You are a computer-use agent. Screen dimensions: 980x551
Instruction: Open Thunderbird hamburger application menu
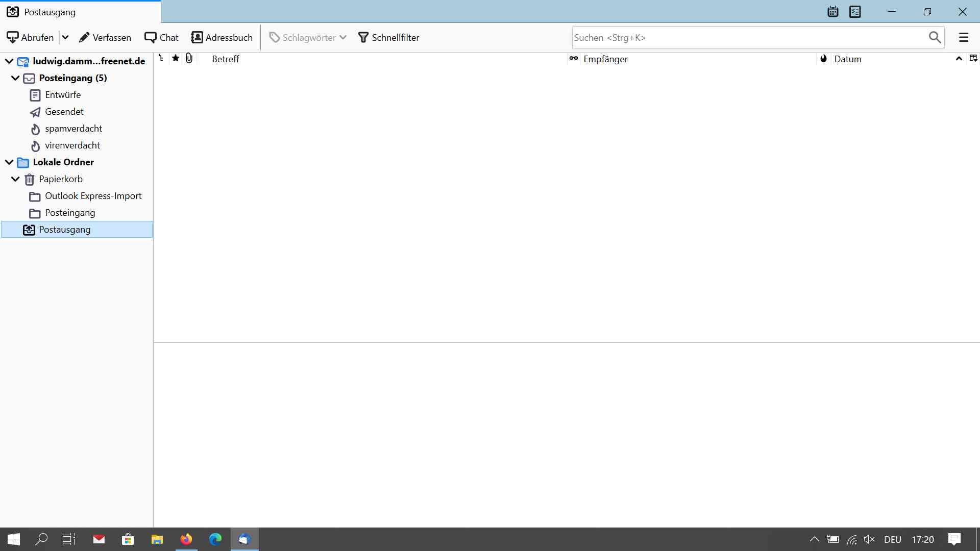tap(964, 37)
